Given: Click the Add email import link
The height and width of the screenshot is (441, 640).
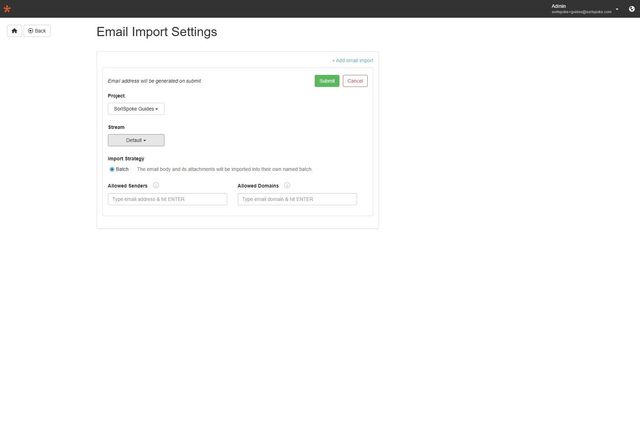Looking at the screenshot, I should 353,60.
